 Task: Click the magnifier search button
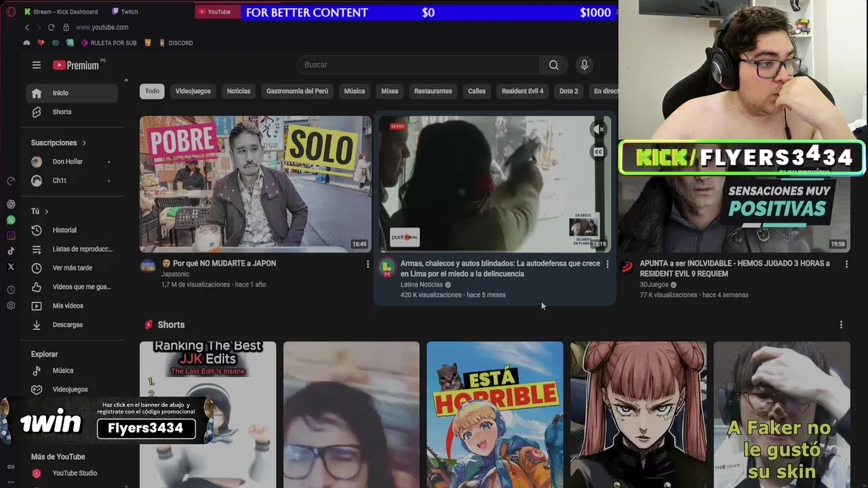coord(554,65)
